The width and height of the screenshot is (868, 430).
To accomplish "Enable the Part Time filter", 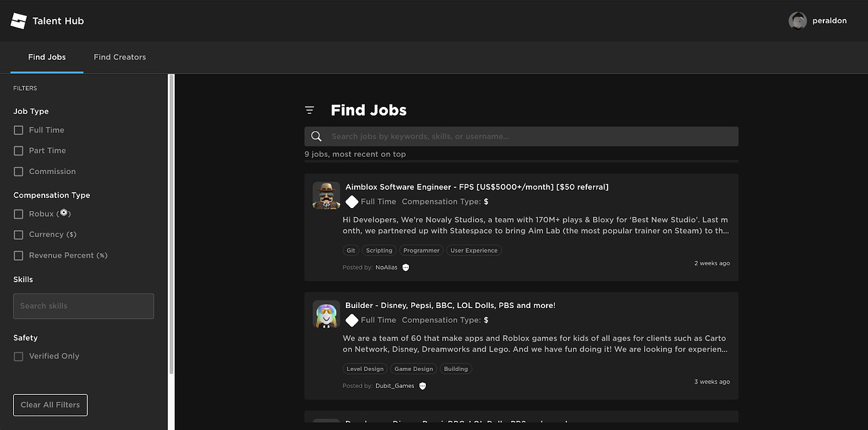I will (x=19, y=151).
